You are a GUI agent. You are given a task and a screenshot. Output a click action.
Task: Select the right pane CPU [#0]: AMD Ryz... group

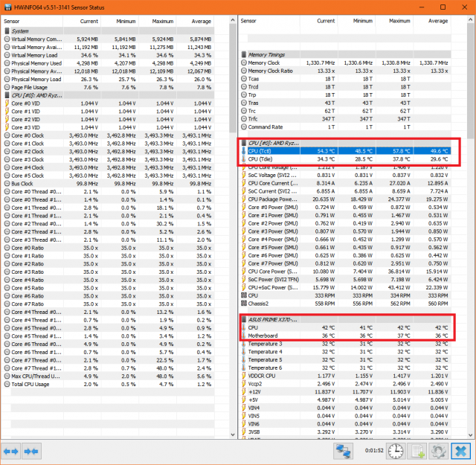click(345, 143)
